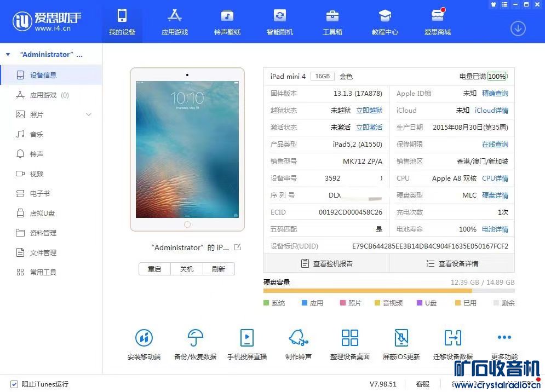Open 电池详情 link
The image size is (545, 392).
click(495, 229)
